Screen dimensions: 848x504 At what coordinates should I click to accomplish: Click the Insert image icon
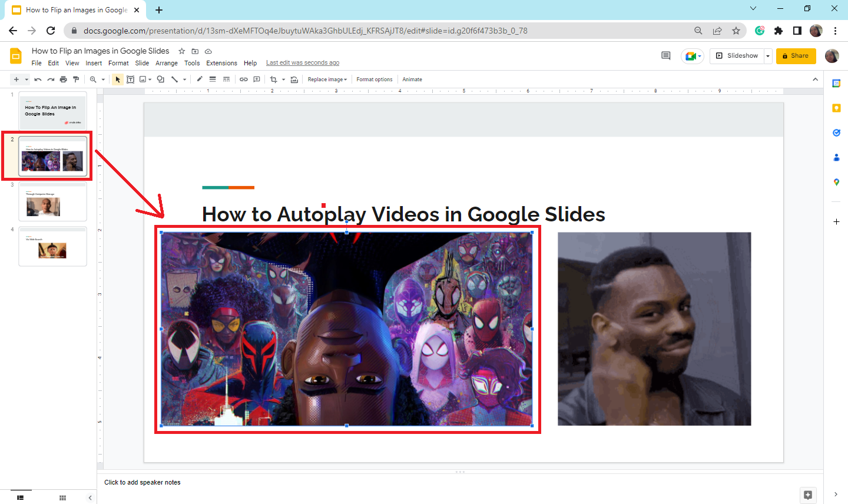143,79
